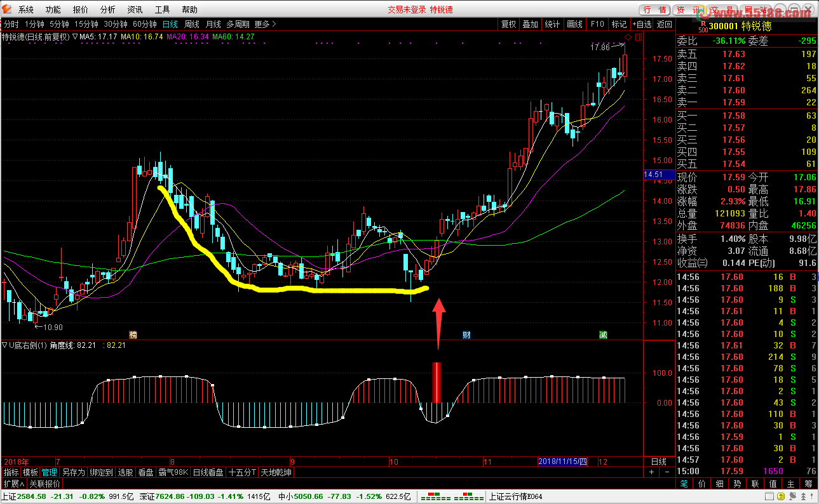Click the 标记 mark button
Image resolution: width=819 pixels, height=504 pixels.
(619, 24)
